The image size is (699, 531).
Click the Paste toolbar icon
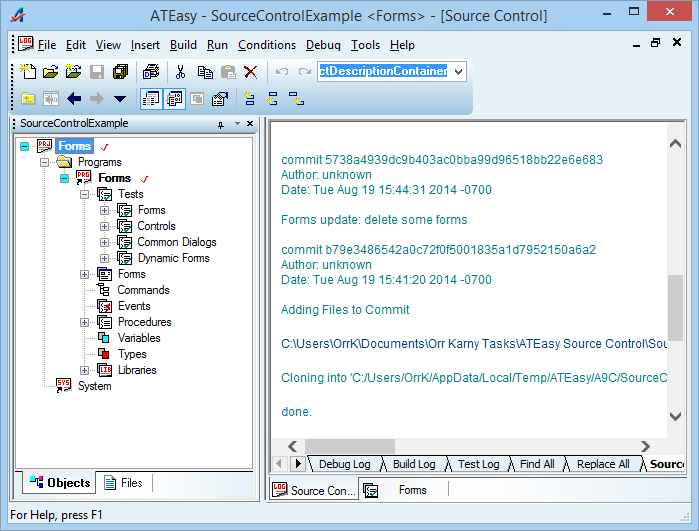coord(228,71)
